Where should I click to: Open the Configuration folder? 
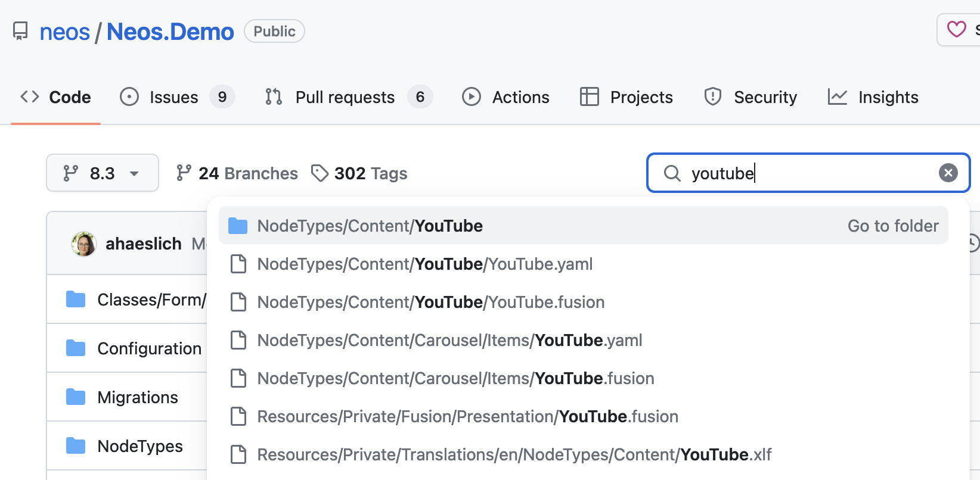coord(150,348)
